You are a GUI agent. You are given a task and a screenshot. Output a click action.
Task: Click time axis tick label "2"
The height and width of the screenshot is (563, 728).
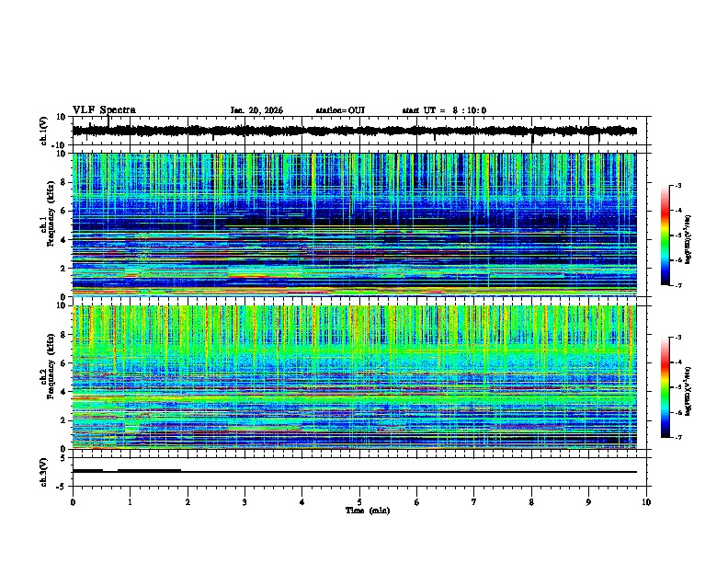[188, 502]
